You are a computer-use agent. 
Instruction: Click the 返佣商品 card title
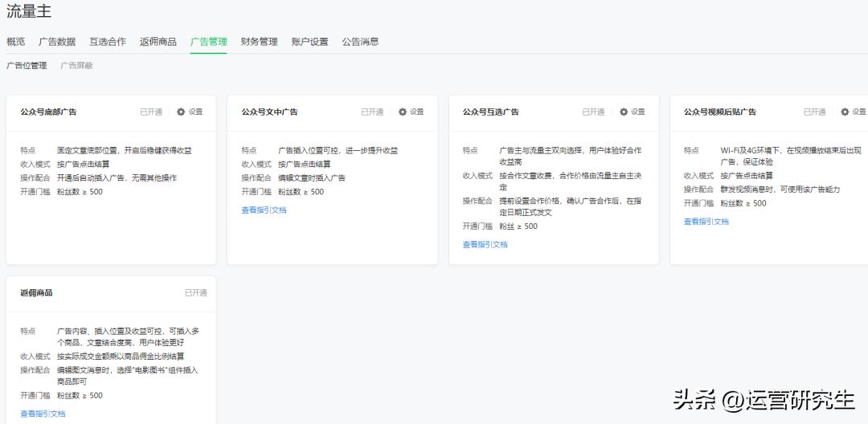(x=36, y=293)
